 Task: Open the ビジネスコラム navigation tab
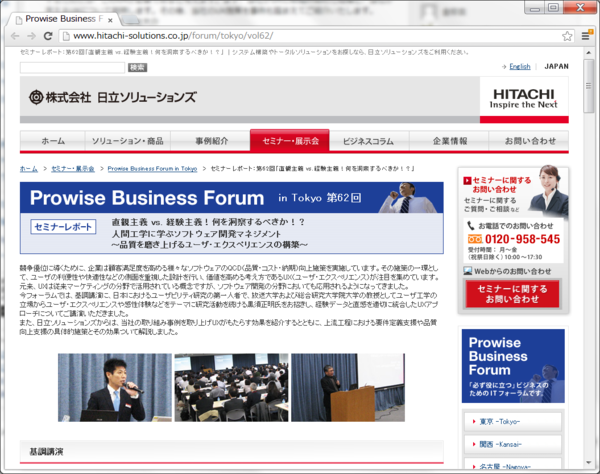tap(368, 141)
